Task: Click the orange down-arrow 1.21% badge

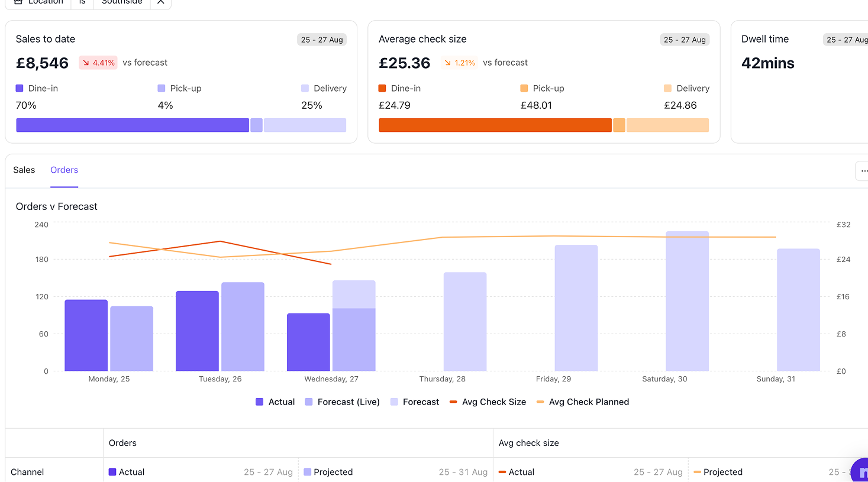Action: point(460,63)
